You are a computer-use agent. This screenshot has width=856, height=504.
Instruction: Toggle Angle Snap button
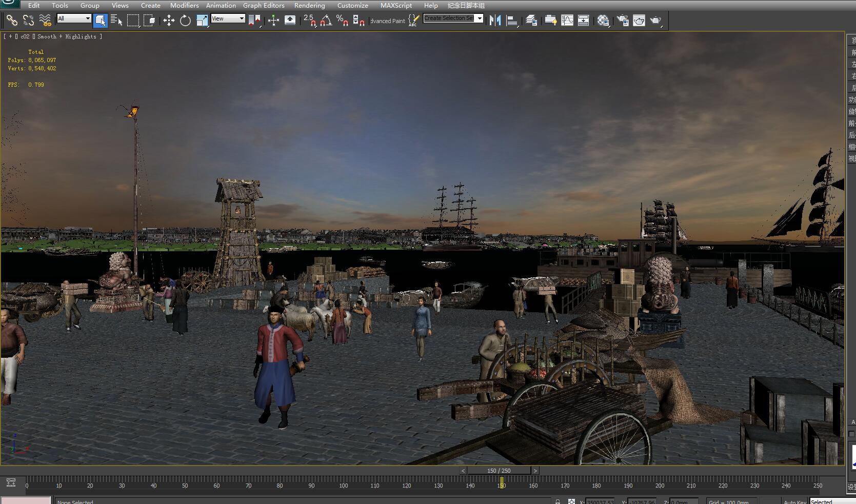pos(326,21)
